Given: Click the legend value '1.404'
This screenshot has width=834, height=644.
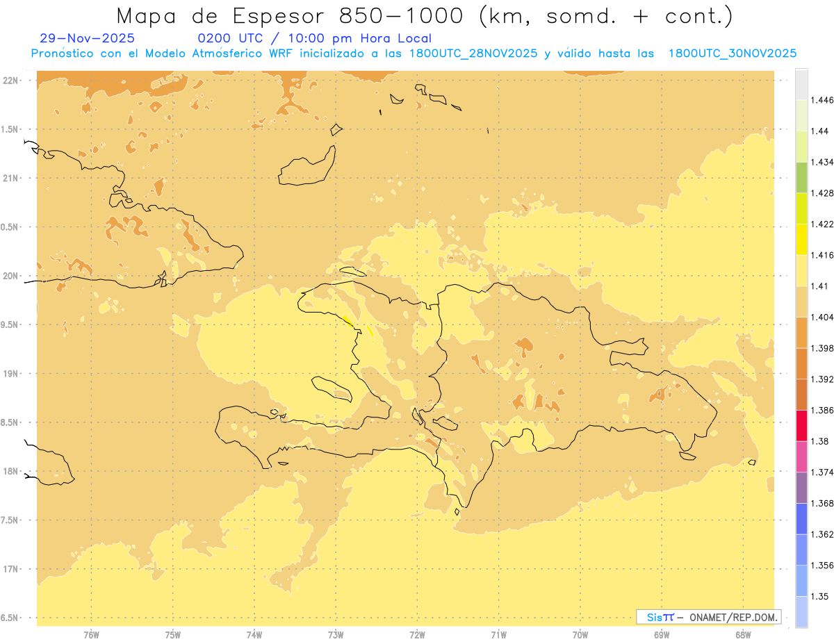Looking at the screenshot, I should [x=822, y=317].
